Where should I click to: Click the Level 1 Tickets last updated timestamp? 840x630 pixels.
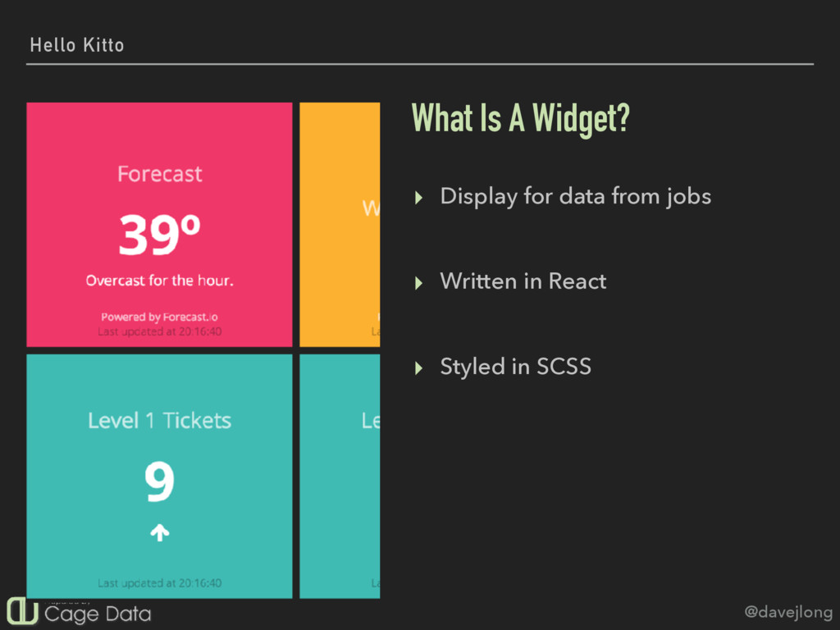(x=159, y=583)
